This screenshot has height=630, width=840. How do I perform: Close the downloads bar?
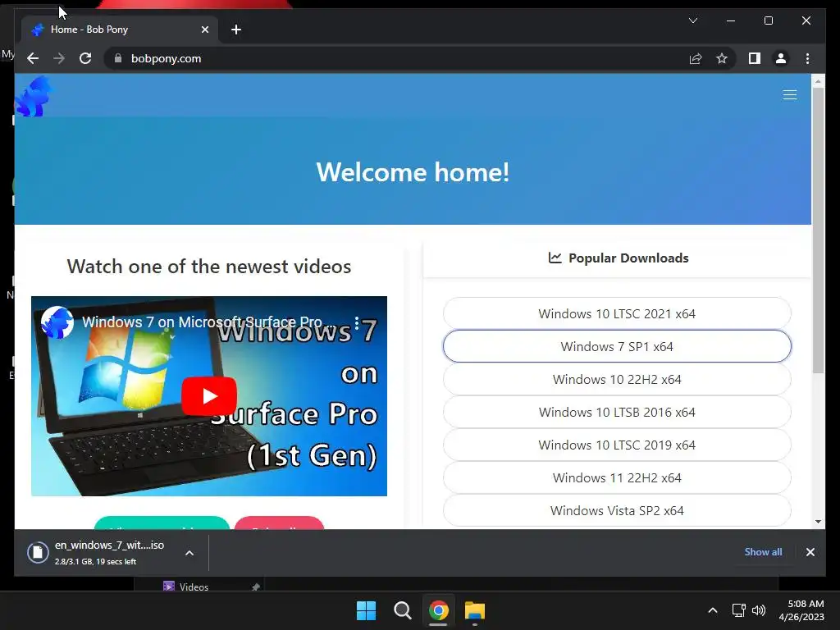(810, 552)
